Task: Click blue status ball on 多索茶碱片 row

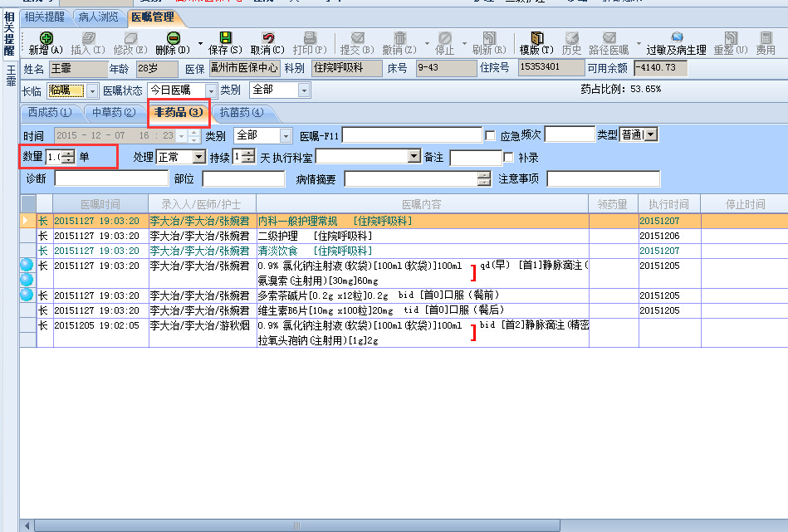Action: pos(27,295)
